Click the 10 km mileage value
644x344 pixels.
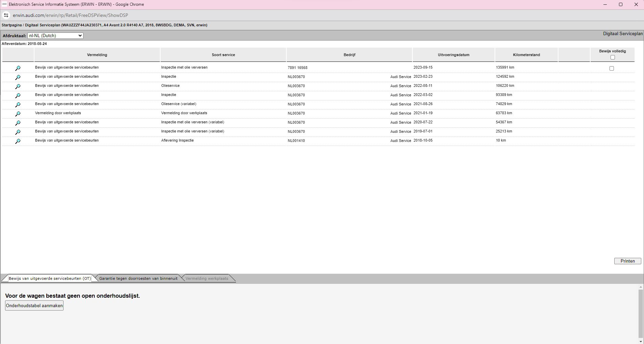[x=501, y=140]
